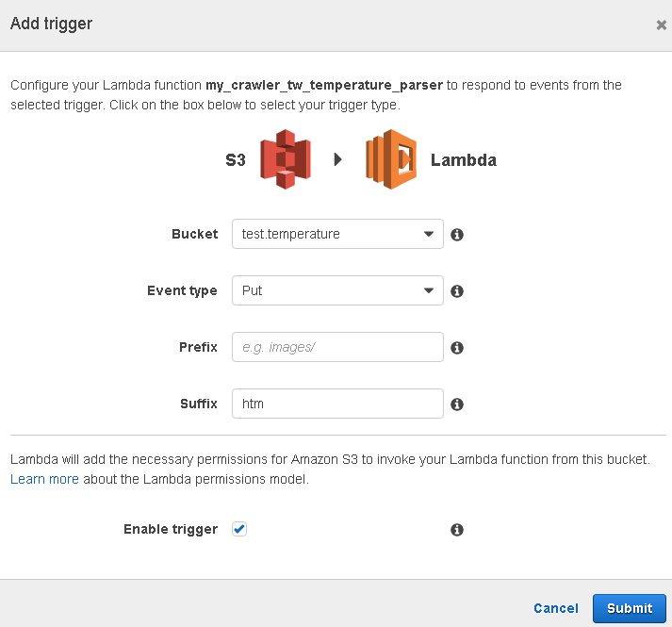This screenshot has width=672, height=627.
Task: Focus the Prefix input field
Action: (337, 347)
